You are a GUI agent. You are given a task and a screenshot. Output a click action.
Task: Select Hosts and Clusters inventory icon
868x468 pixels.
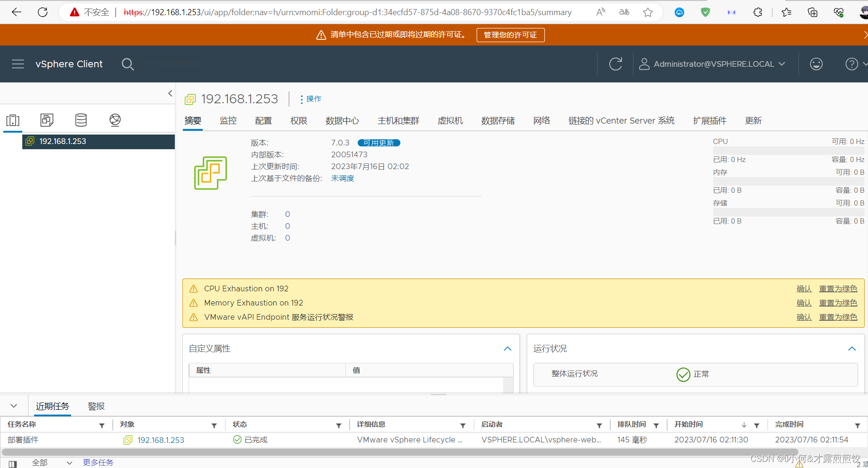click(x=13, y=120)
